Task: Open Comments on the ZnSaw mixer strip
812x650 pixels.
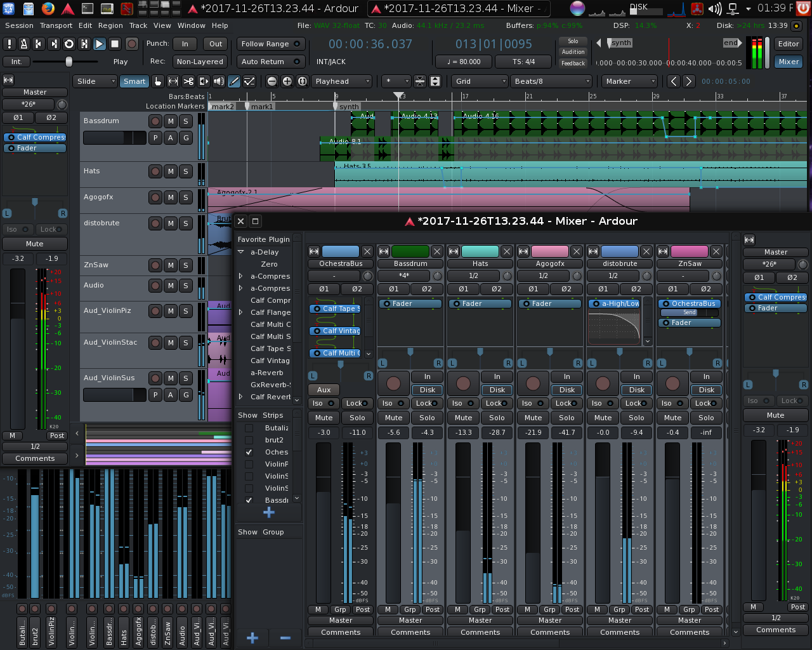Action: [690, 632]
